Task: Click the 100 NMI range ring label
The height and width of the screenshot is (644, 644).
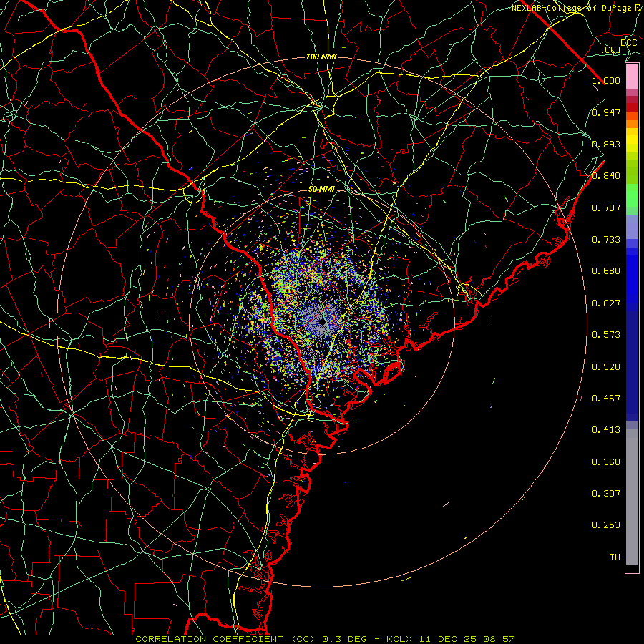Action: (x=321, y=57)
